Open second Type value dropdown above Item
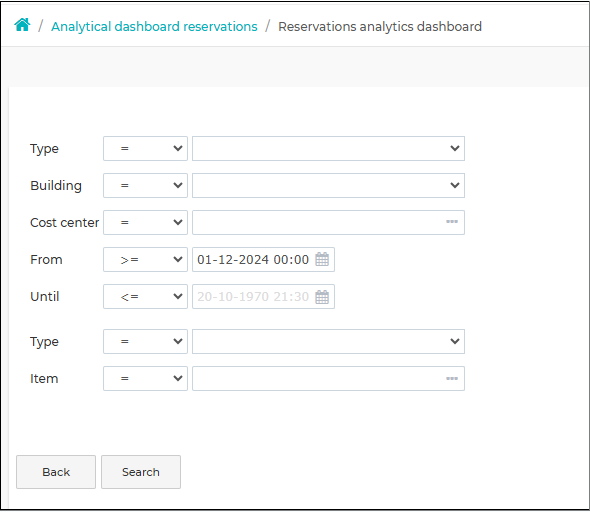 coord(328,341)
